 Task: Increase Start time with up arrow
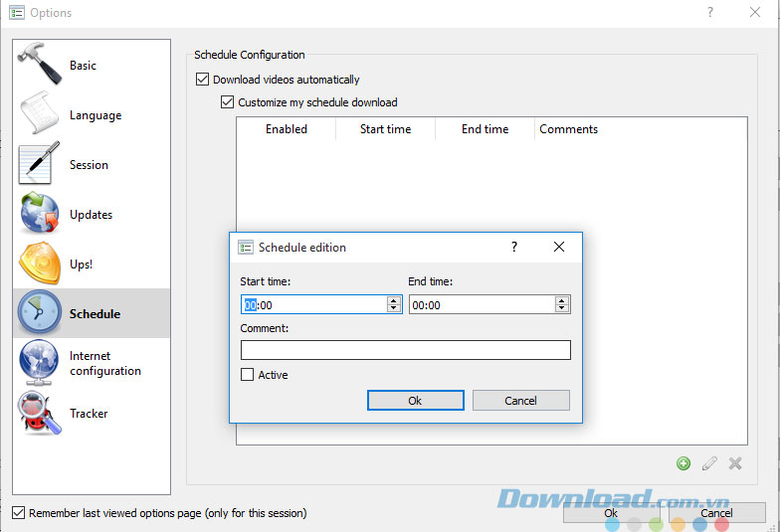[394, 300]
